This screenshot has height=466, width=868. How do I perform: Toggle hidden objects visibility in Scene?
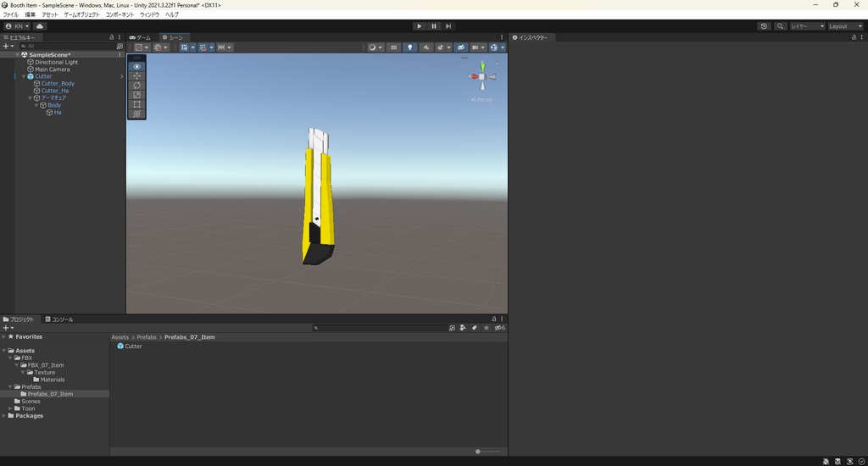coord(460,47)
